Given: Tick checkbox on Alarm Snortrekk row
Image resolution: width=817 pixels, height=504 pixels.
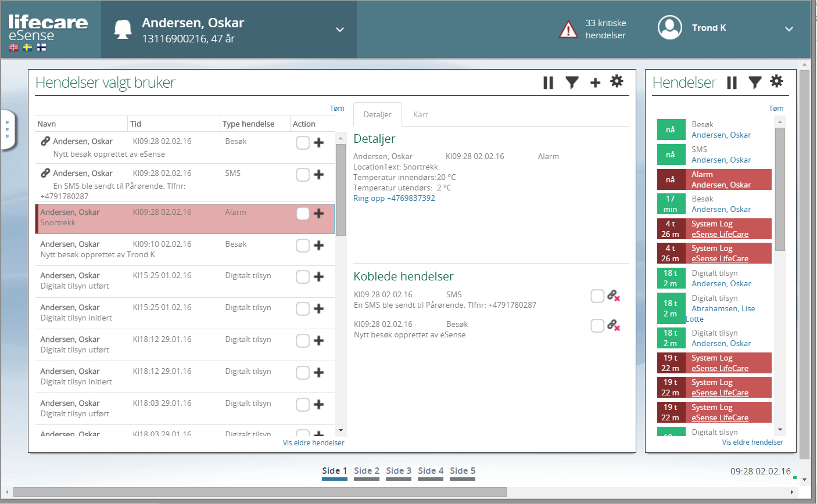Looking at the screenshot, I should pyautogui.click(x=303, y=213).
